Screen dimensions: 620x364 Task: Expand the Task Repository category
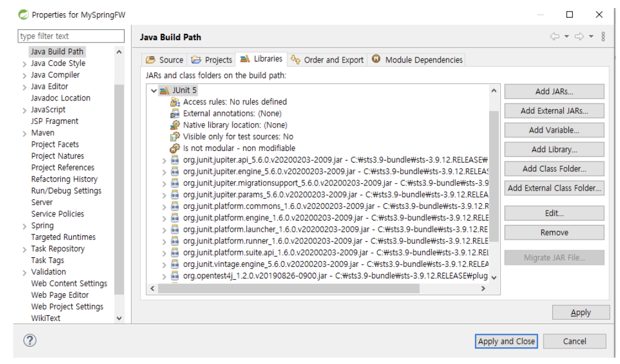25,250
